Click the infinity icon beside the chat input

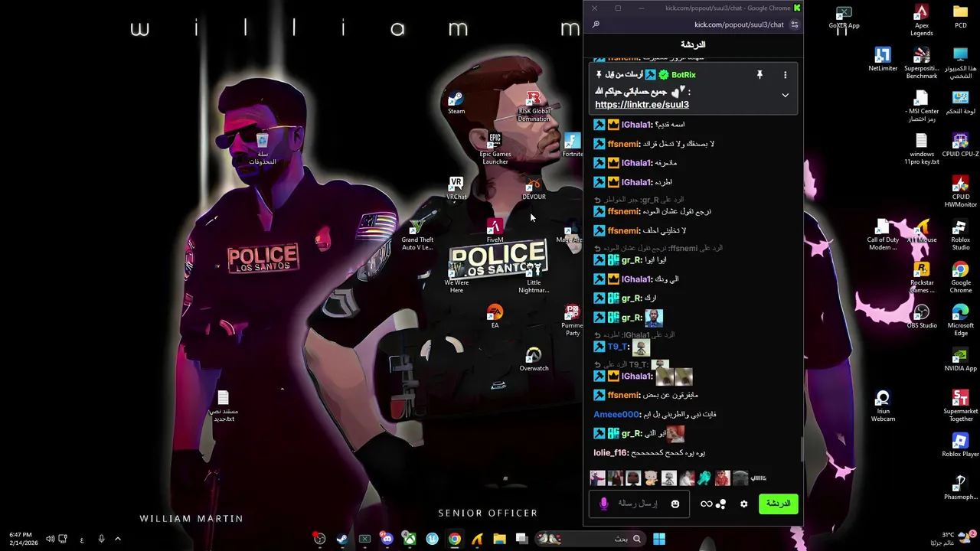click(706, 504)
